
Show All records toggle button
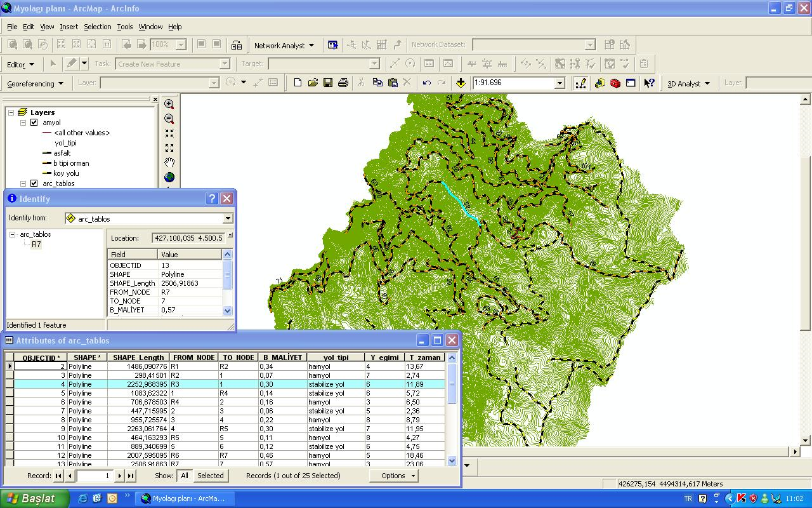point(185,476)
